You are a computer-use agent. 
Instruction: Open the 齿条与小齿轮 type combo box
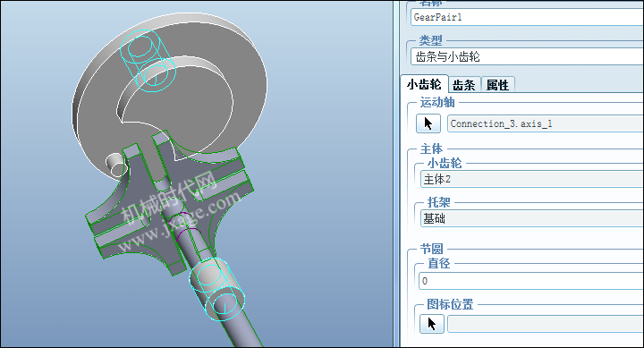[528, 56]
